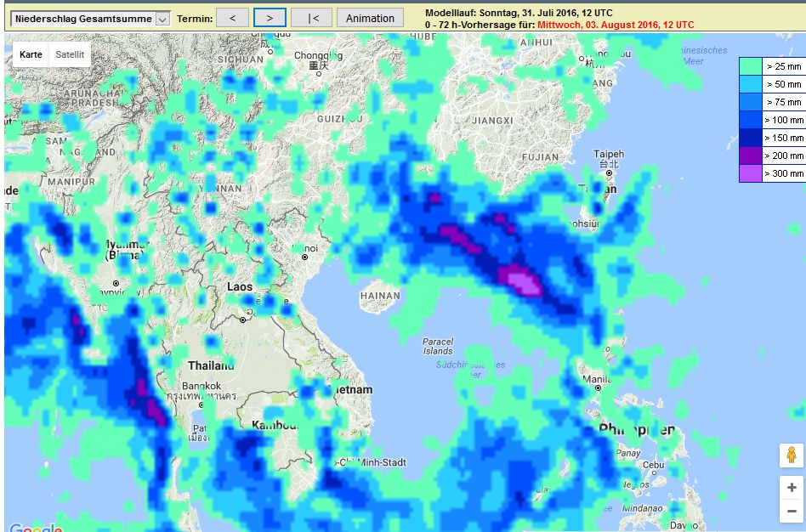This screenshot has width=806, height=532.
Task: Click the Taipei city marker
Action: click(608, 173)
